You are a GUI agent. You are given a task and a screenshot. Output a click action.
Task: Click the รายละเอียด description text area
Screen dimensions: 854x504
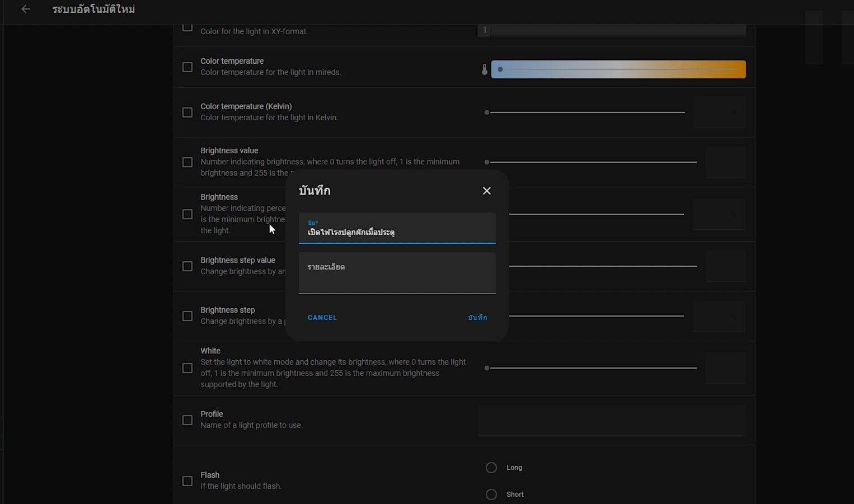[x=397, y=273]
